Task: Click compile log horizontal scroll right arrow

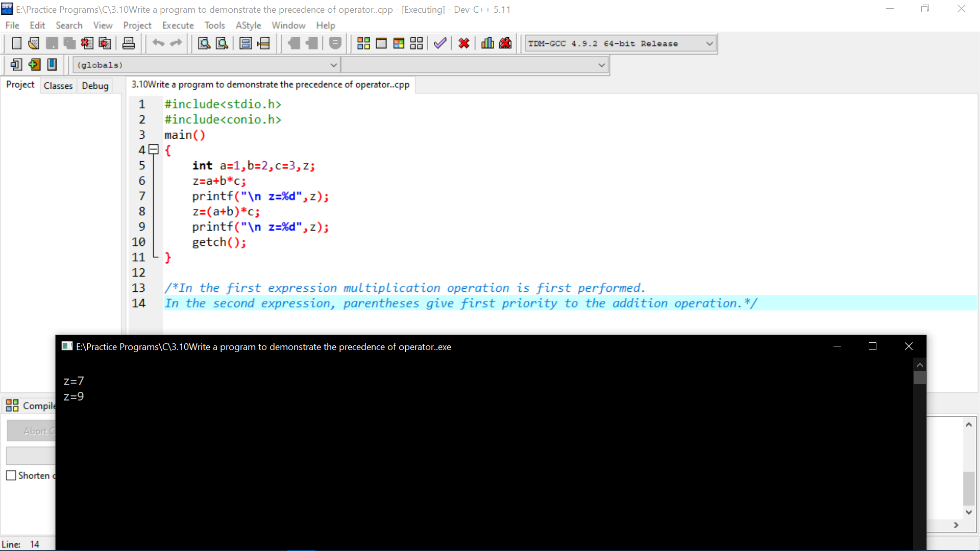Action: (x=956, y=525)
